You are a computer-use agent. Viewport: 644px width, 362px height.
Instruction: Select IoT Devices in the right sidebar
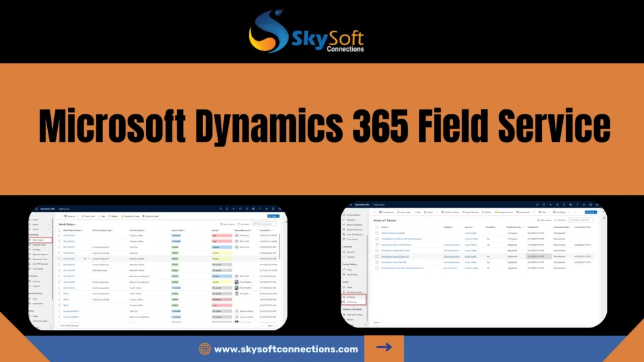point(353,302)
